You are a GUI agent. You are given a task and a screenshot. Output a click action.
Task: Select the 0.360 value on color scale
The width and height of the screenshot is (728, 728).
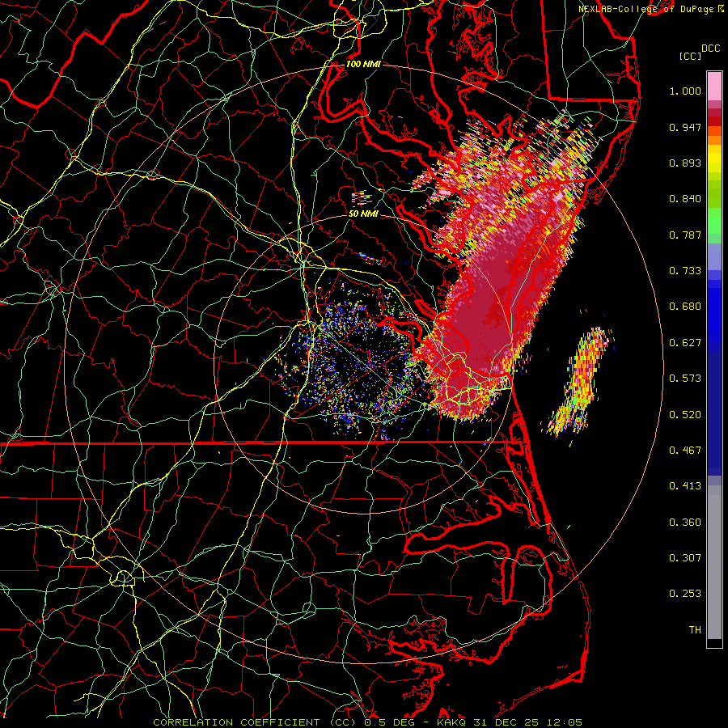point(685,522)
